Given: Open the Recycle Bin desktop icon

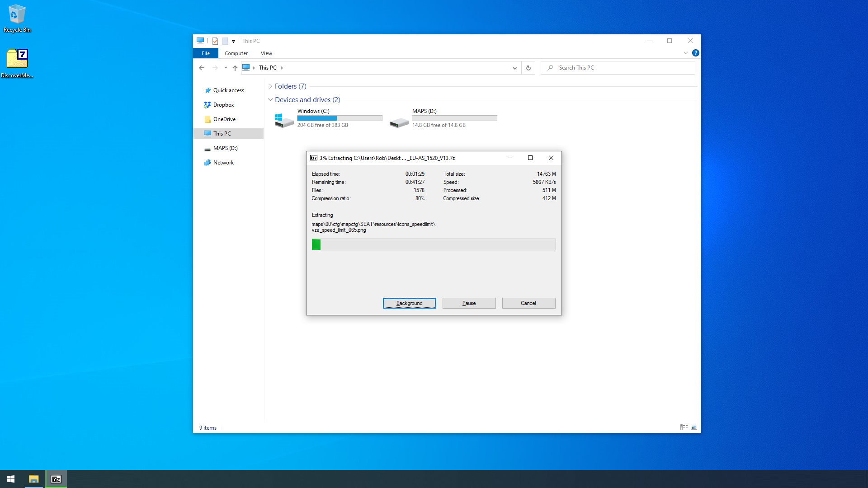Looking at the screenshot, I should [x=17, y=18].
